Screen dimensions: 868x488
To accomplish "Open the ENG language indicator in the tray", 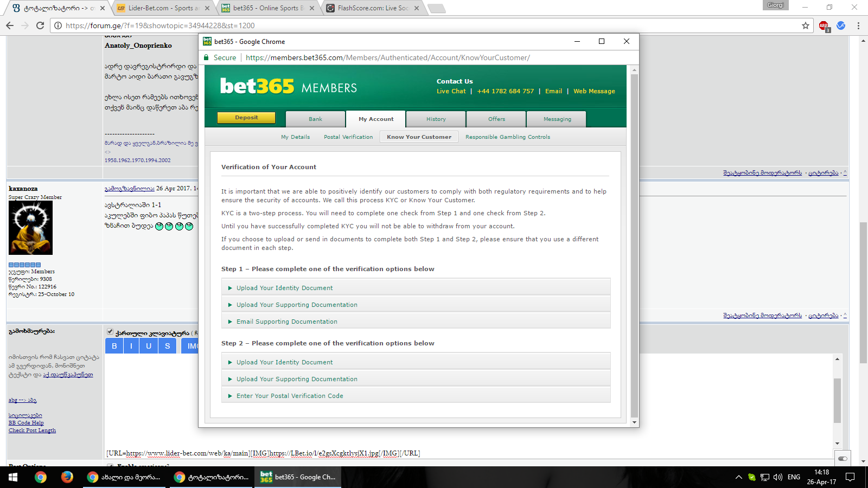I will click(x=794, y=477).
